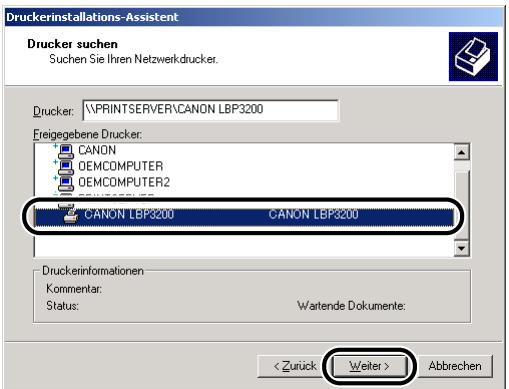Focus the Drucker path input field
Image resolution: width=509 pixels, height=389 pixels.
pos(211,110)
